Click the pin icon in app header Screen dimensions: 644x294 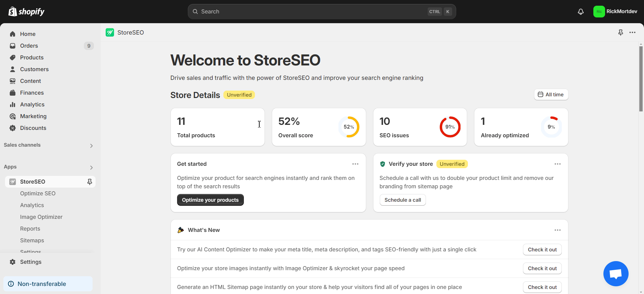coord(621,32)
